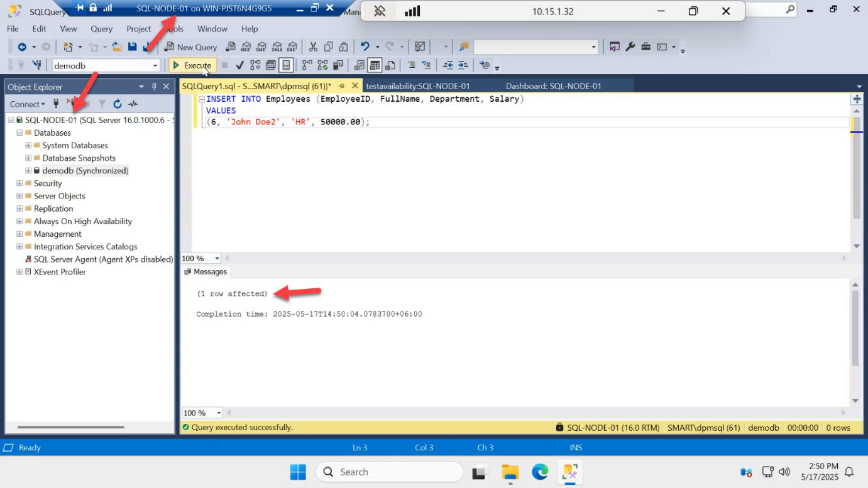Select Results to Grid option
This screenshot has width=868, height=488.
coord(375,65)
